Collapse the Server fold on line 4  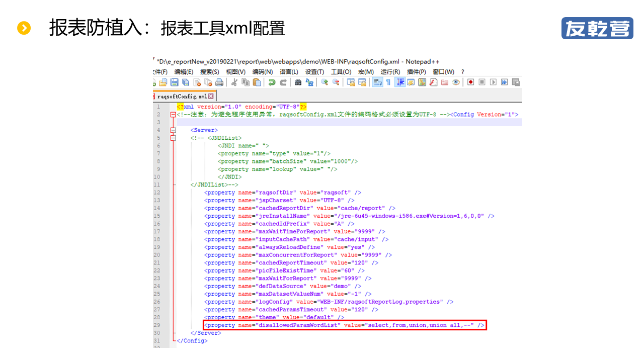[x=174, y=130]
